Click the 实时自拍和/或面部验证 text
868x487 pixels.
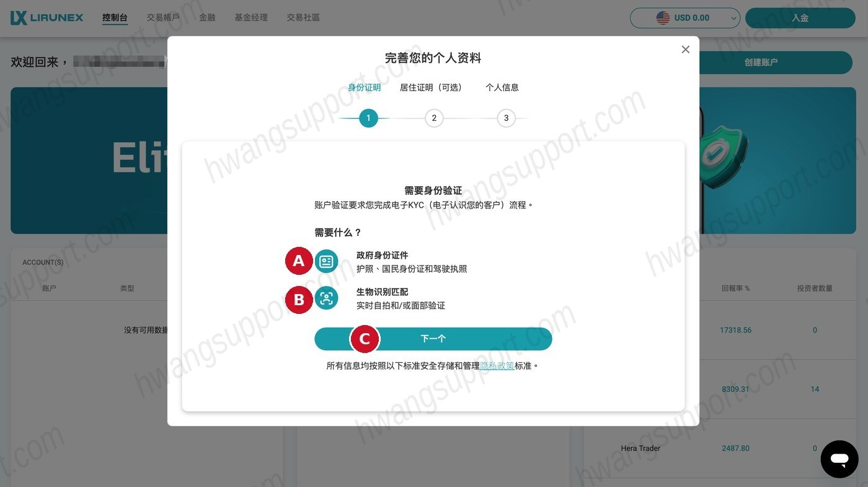click(x=401, y=305)
